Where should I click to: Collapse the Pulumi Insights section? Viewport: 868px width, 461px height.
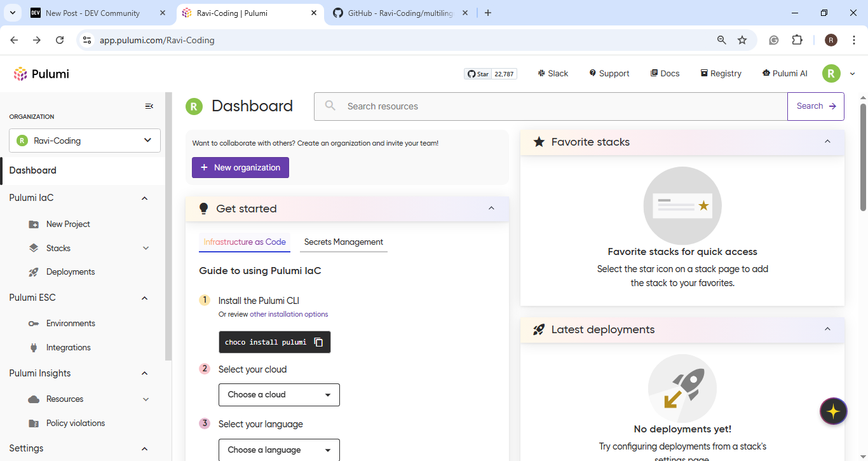[144, 374]
